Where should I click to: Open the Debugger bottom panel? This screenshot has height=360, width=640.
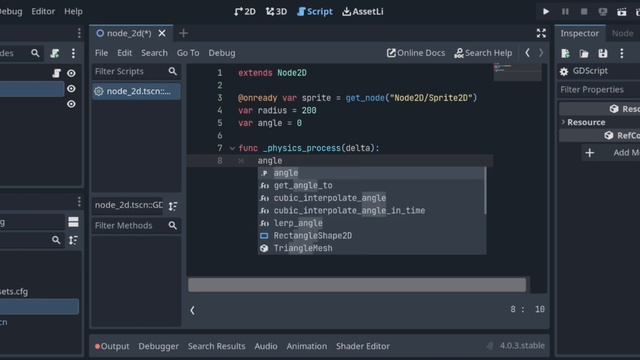pyautogui.click(x=158, y=346)
